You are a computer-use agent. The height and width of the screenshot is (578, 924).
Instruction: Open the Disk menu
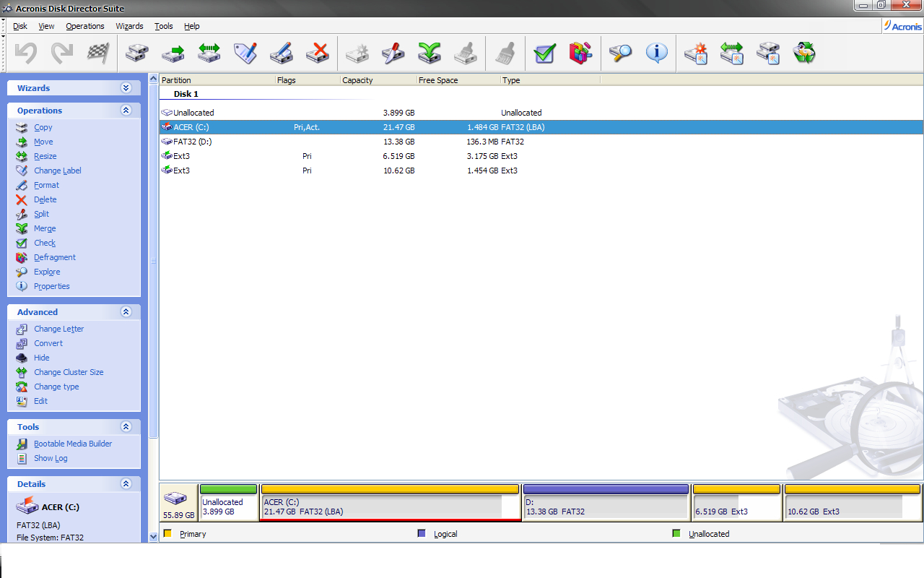tap(20, 26)
